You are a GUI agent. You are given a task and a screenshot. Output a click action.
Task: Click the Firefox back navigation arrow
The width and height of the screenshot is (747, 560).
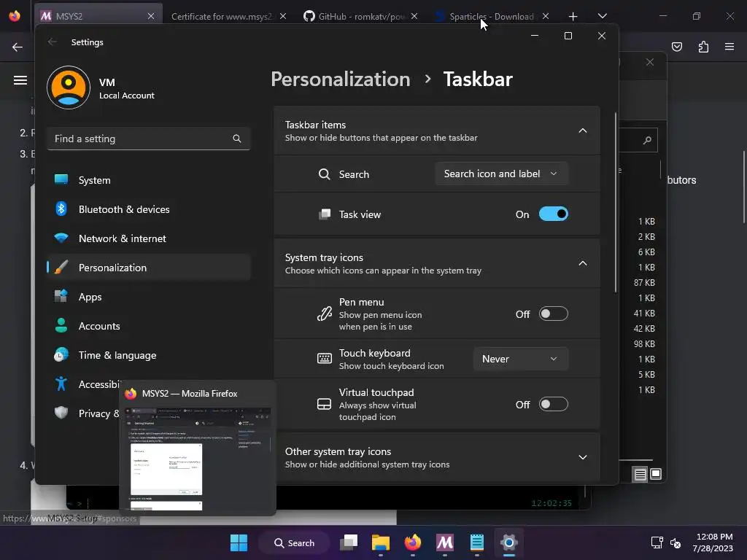pos(18,47)
